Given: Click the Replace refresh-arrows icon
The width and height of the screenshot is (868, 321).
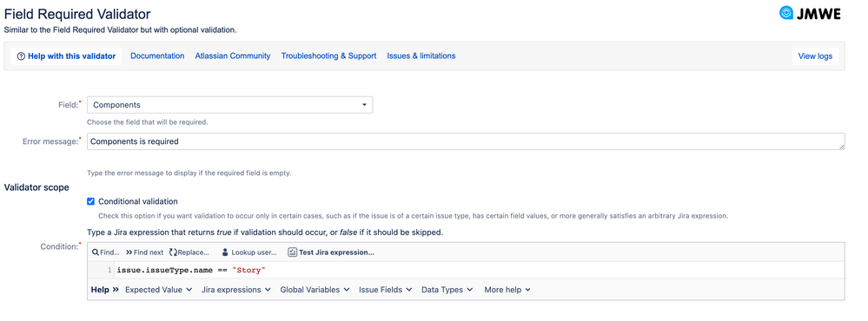Looking at the screenshot, I should [x=173, y=252].
